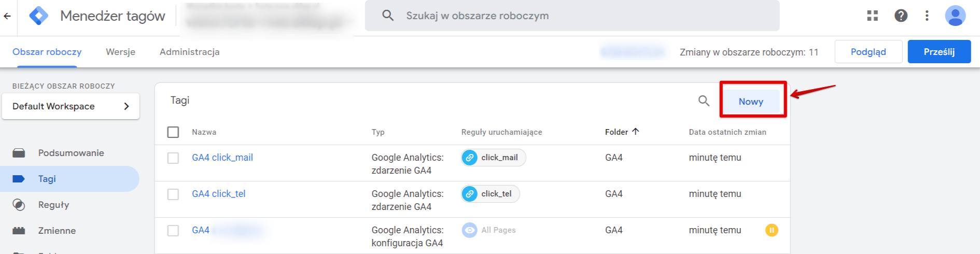Switch to Obszar roboczy tab
This screenshot has height=254, width=980.
point(47,52)
